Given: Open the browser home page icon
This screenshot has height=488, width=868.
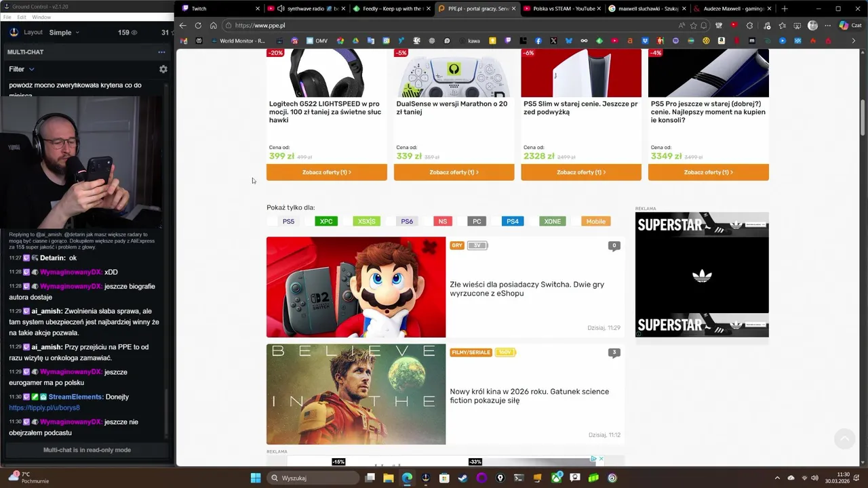Looking at the screenshot, I should [213, 26].
